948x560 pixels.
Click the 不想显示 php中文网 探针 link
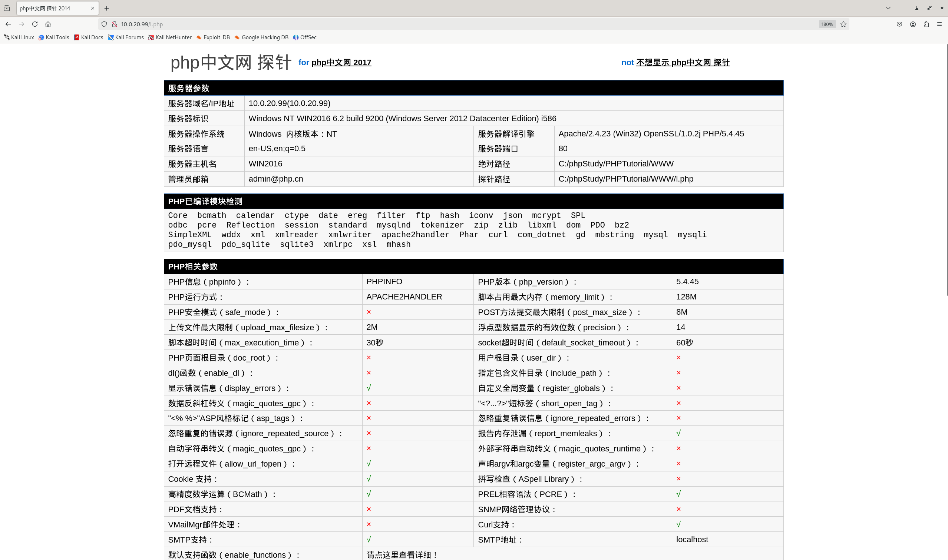[683, 63]
